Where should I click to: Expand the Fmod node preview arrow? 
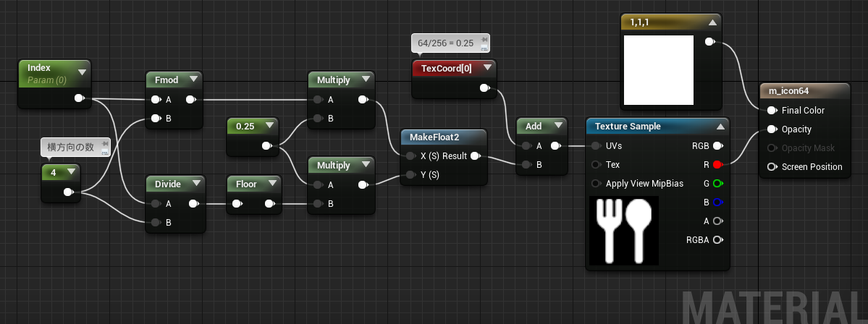(x=193, y=80)
